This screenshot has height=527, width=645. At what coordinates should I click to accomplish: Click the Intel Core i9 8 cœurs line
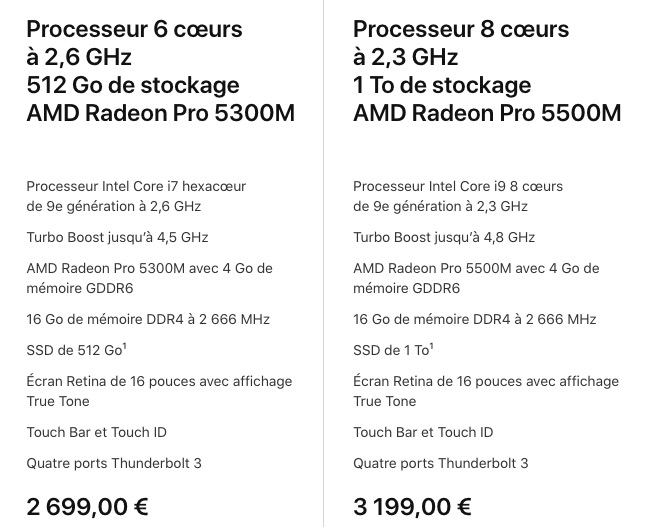click(x=458, y=186)
